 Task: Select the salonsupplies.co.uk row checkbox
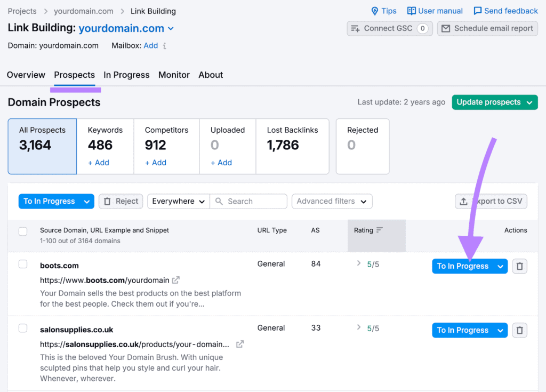click(x=23, y=328)
